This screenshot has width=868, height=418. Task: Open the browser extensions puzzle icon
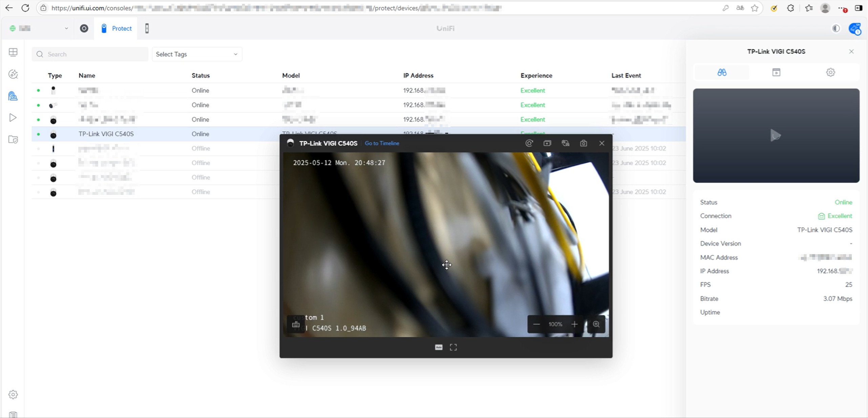point(790,8)
